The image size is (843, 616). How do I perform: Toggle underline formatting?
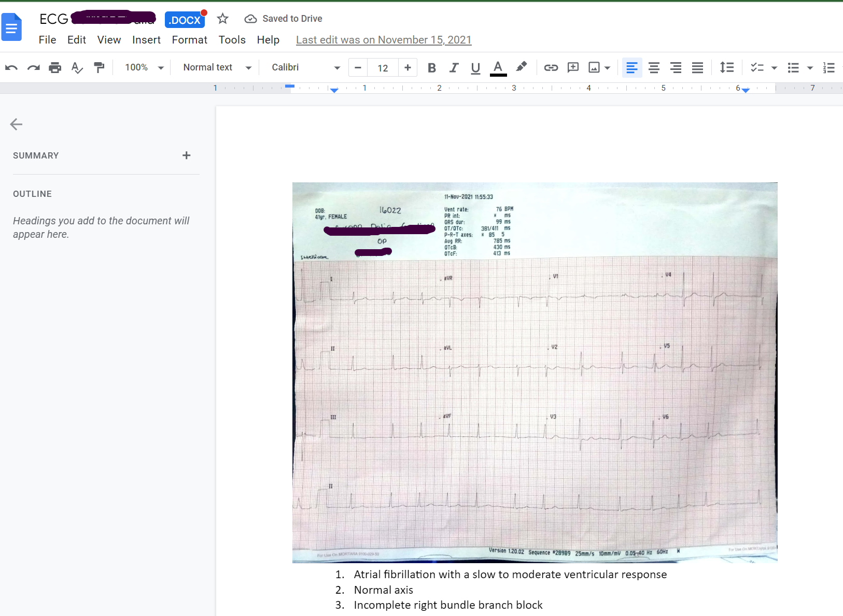pos(475,68)
